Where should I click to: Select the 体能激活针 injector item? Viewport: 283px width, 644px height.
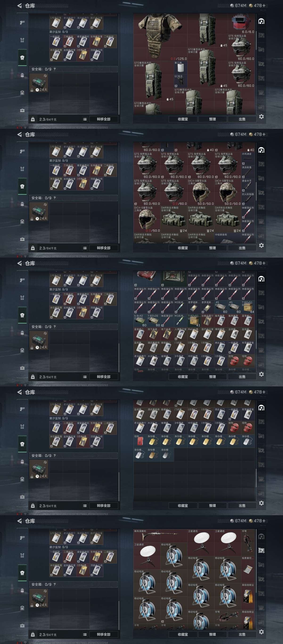[x=167, y=321]
